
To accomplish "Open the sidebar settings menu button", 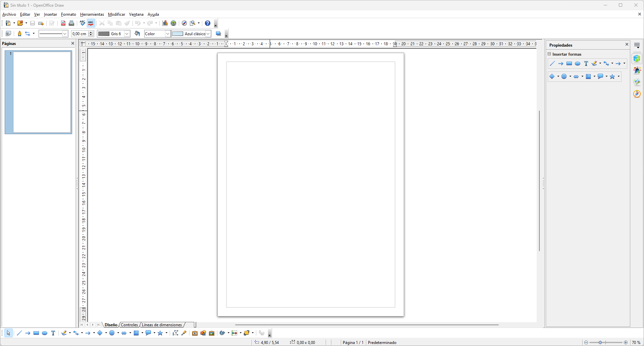I will (637, 45).
